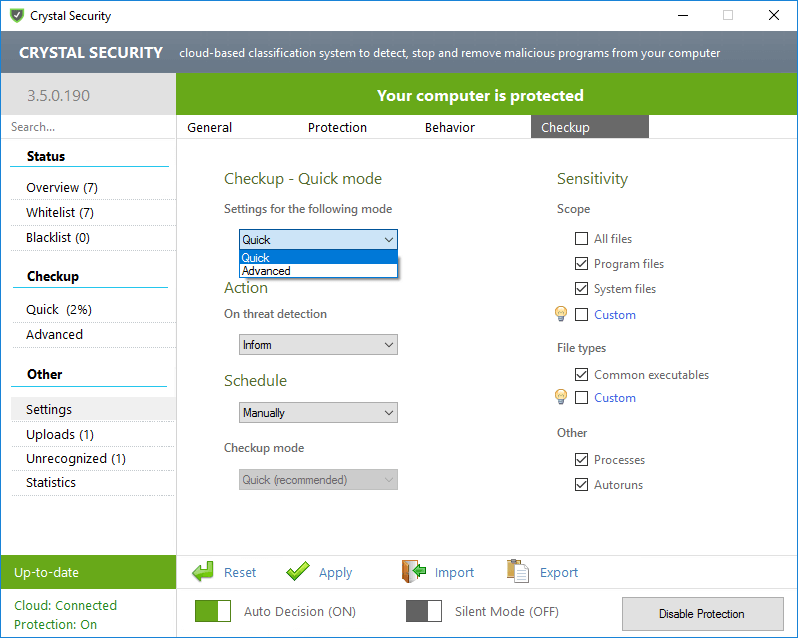This screenshot has width=798, height=638.
Task: Click the Export documents icon
Action: point(518,571)
